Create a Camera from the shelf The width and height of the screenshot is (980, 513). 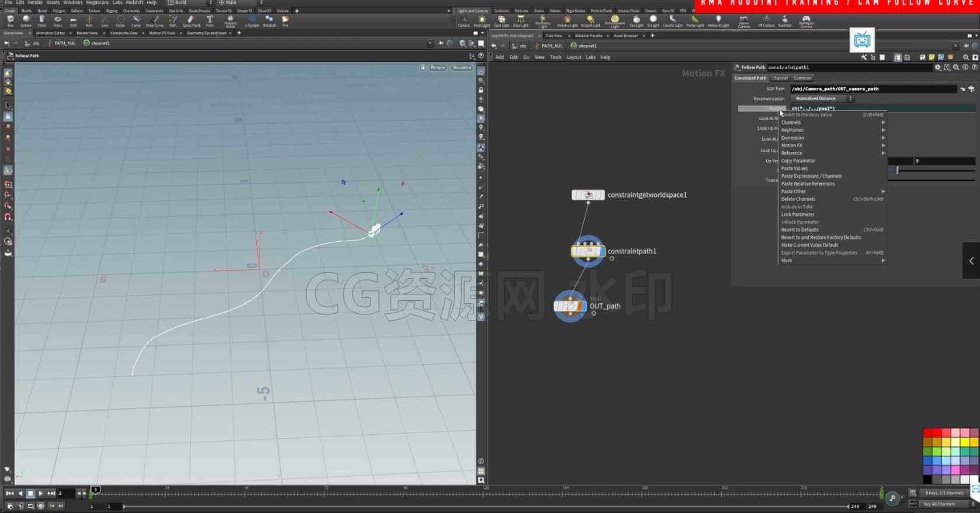464,22
